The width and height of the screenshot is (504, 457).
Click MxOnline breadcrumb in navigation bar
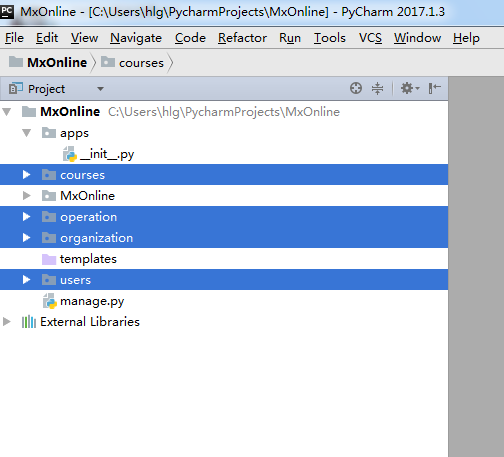[57, 62]
